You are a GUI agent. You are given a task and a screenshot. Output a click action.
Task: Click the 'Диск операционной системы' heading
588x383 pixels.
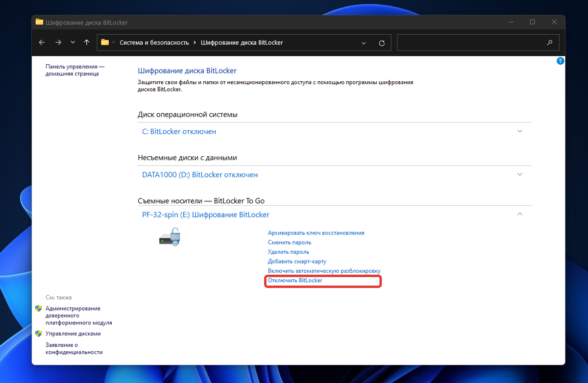click(188, 115)
